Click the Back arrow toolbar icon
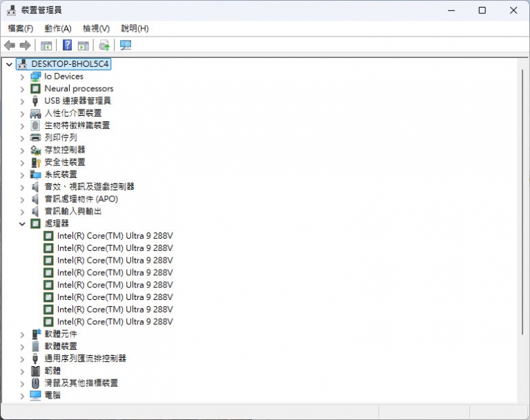 (10, 45)
